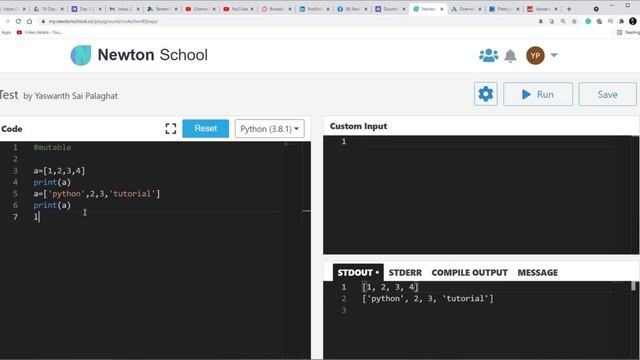The width and height of the screenshot is (640, 360).
Task: Open the notifications bell
Action: point(510,56)
